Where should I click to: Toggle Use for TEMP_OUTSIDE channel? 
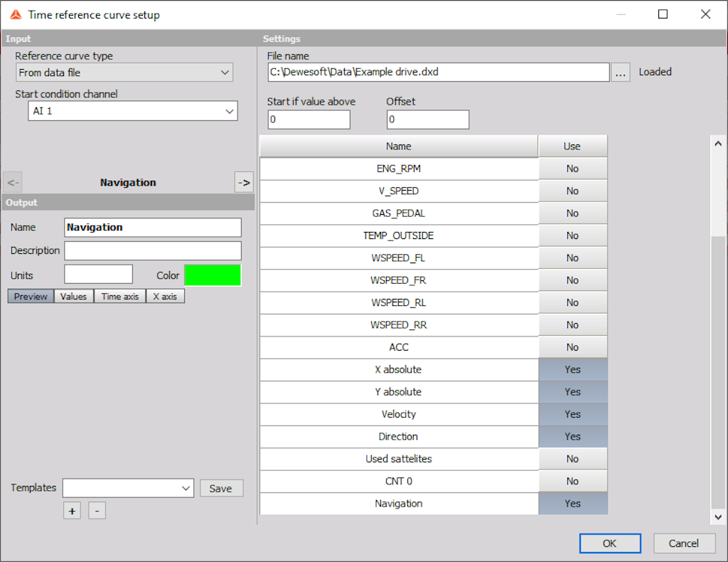coord(572,235)
